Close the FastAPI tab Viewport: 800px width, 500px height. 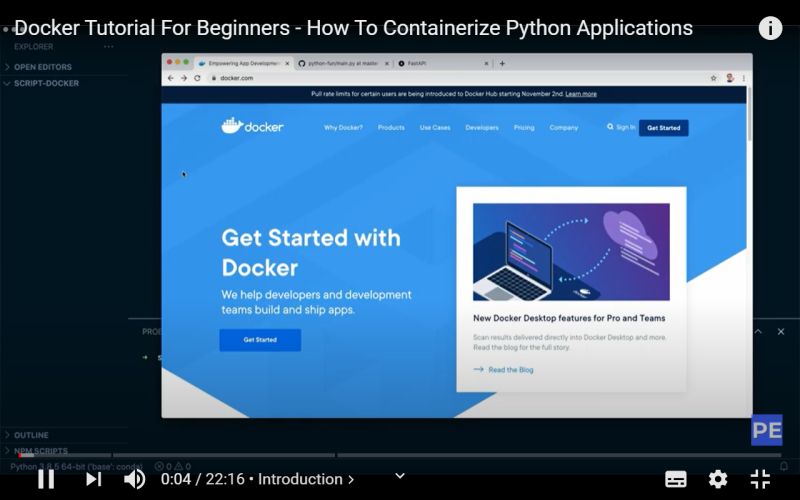point(486,63)
